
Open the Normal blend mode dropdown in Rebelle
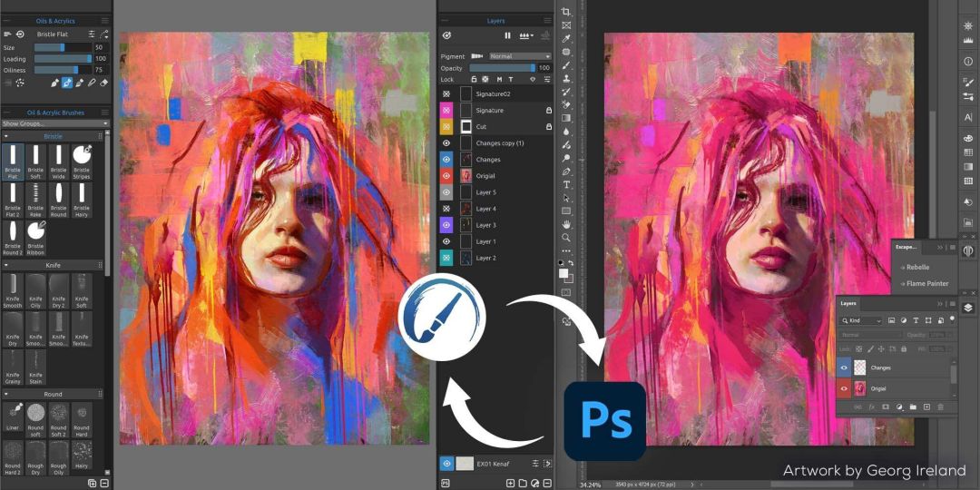click(513, 56)
